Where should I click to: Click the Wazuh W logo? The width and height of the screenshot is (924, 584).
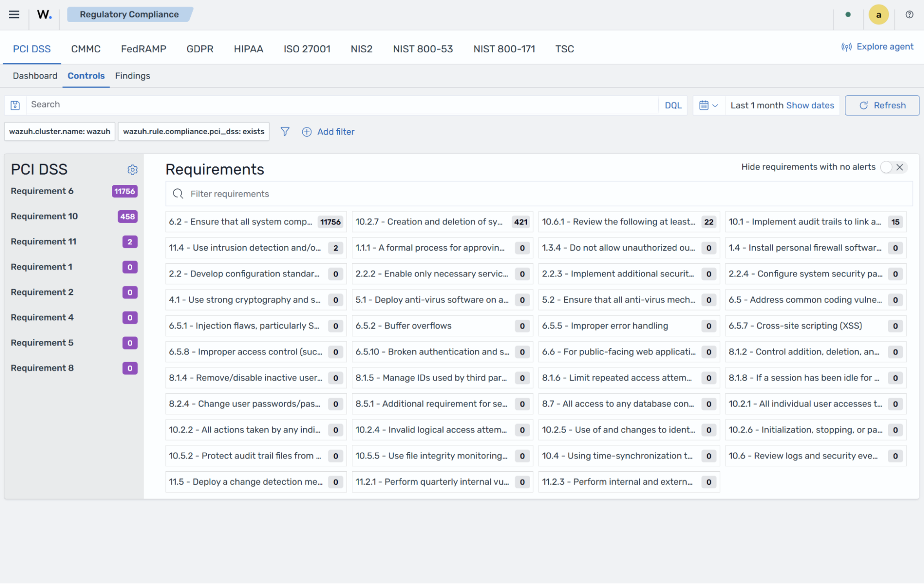pyautogui.click(x=44, y=14)
